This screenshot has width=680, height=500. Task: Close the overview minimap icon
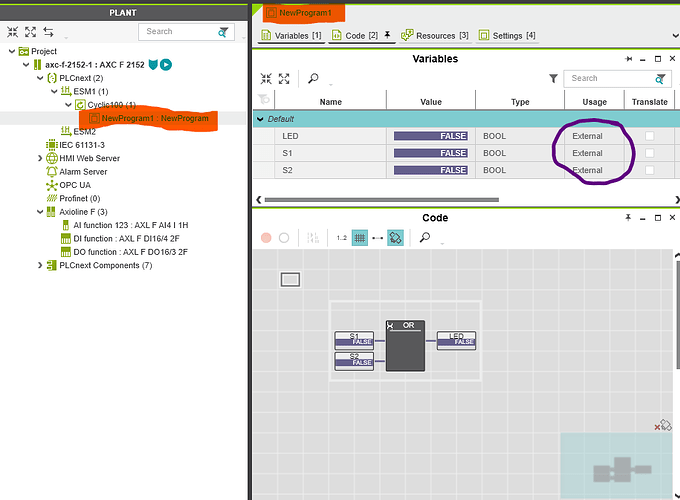point(663,425)
